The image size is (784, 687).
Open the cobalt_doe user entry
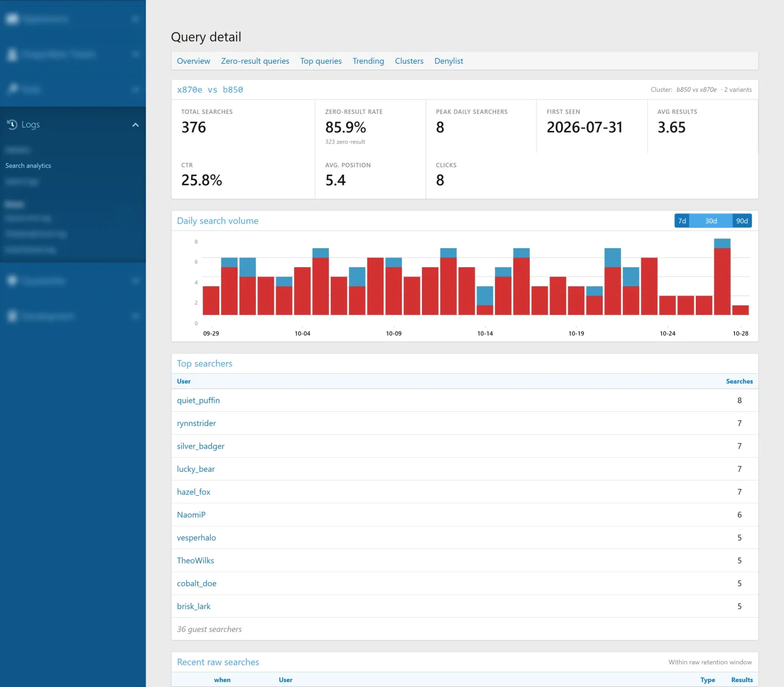[x=197, y=583]
